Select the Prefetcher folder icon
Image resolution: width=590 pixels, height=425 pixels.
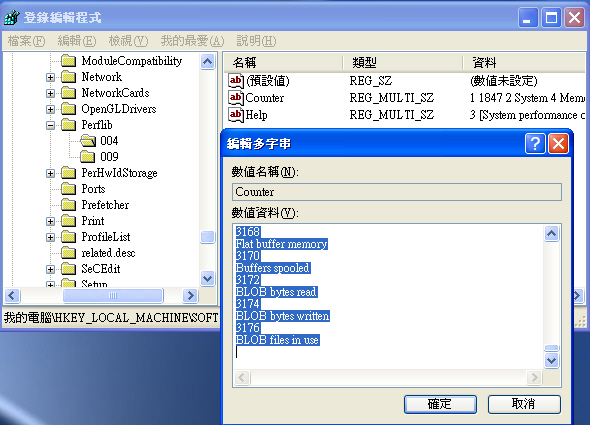[x=68, y=205]
